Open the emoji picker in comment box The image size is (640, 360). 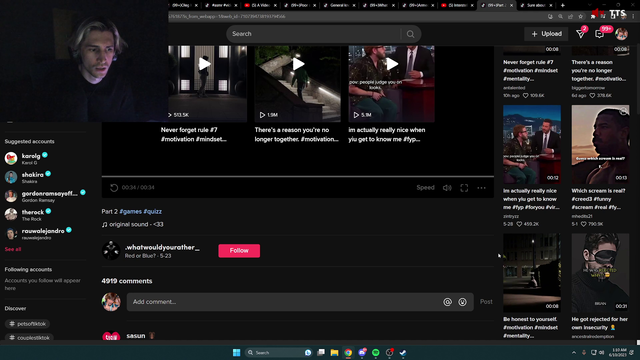coord(462,302)
